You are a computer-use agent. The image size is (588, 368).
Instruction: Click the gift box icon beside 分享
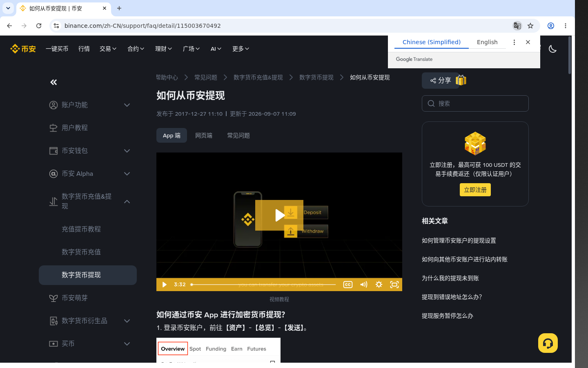tap(461, 80)
